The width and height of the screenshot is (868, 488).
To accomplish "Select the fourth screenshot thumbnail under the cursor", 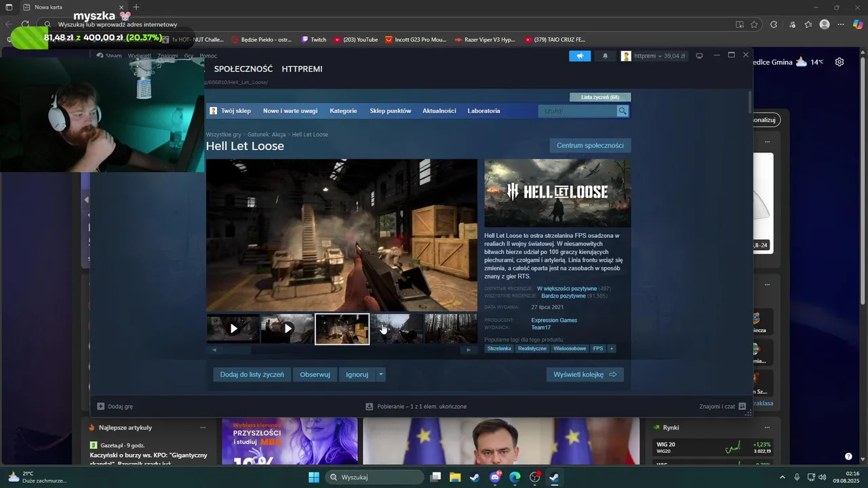I will [396, 329].
